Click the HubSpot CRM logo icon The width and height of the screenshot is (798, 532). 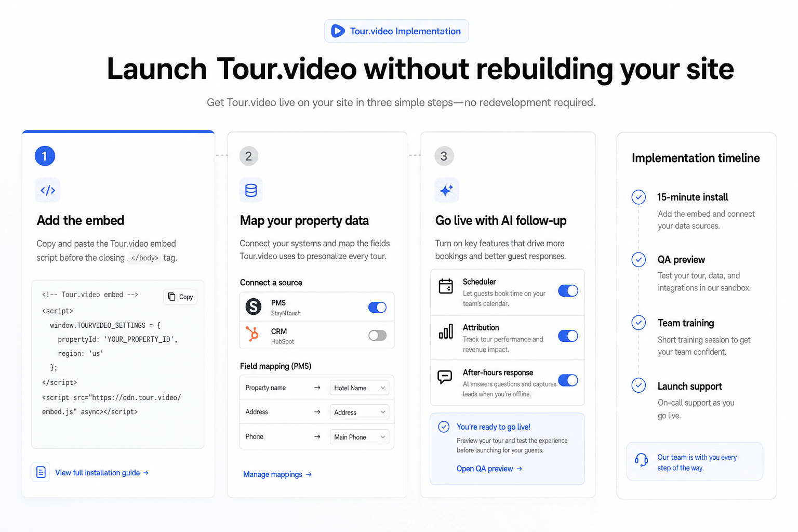pos(252,334)
